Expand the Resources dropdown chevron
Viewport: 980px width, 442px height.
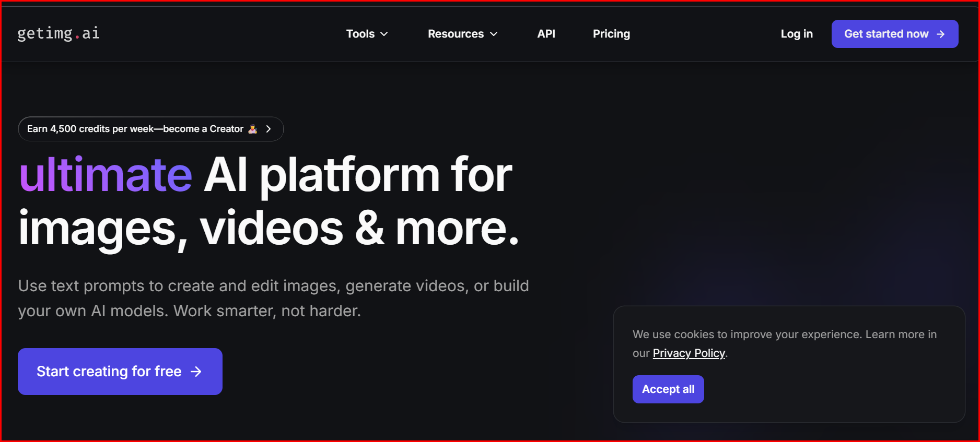[494, 34]
